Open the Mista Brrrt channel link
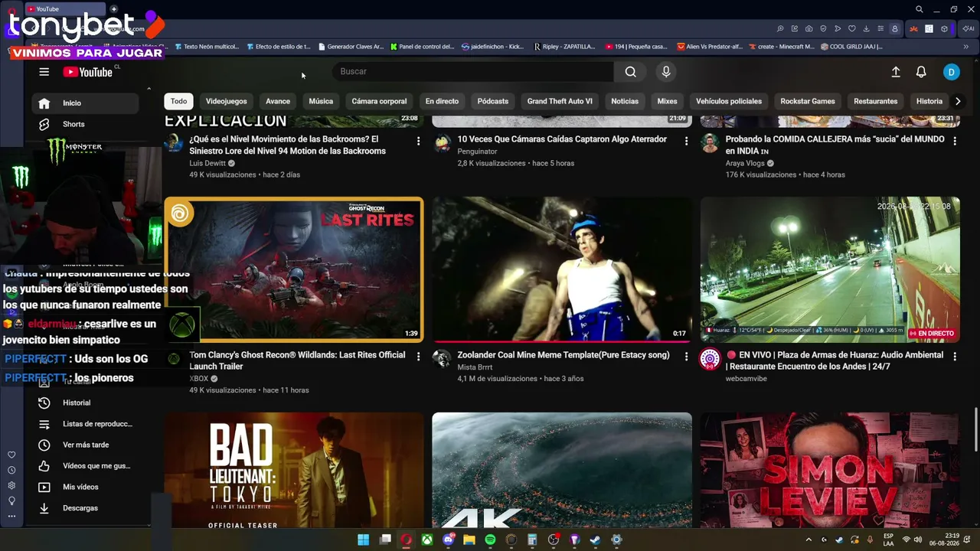This screenshot has width=980, height=551. [x=475, y=367]
